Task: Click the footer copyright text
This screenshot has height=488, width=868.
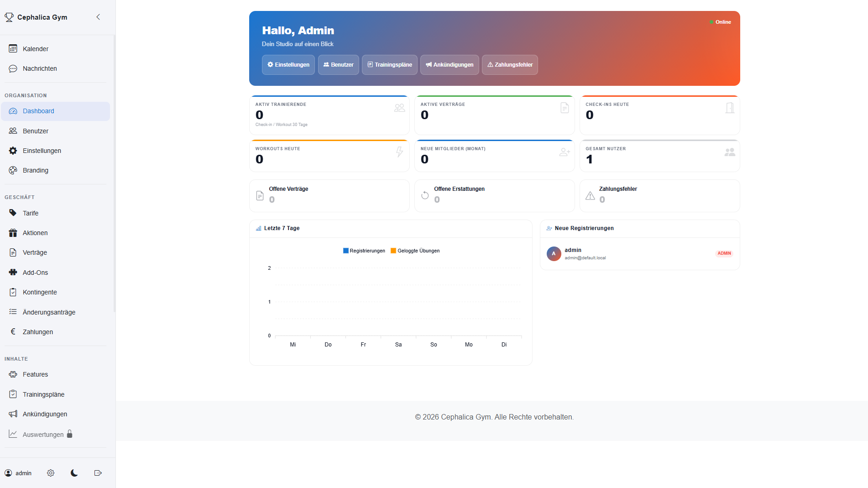Action: (494, 417)
